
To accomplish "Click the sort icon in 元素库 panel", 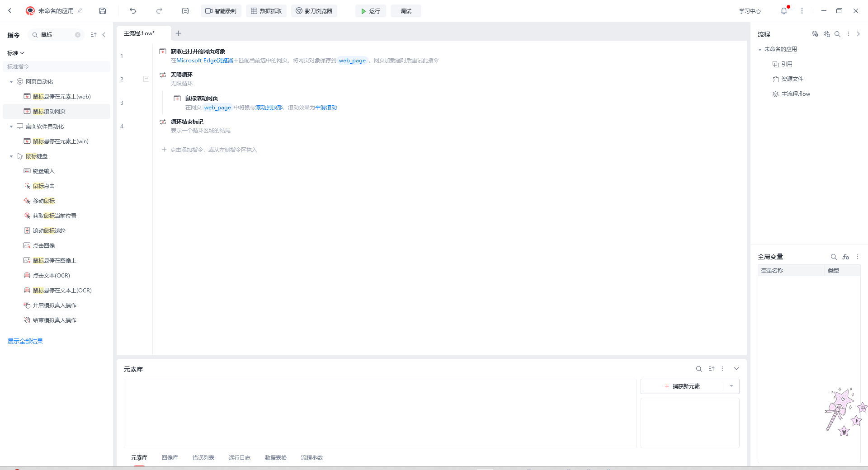I will [x=712, y=369].
